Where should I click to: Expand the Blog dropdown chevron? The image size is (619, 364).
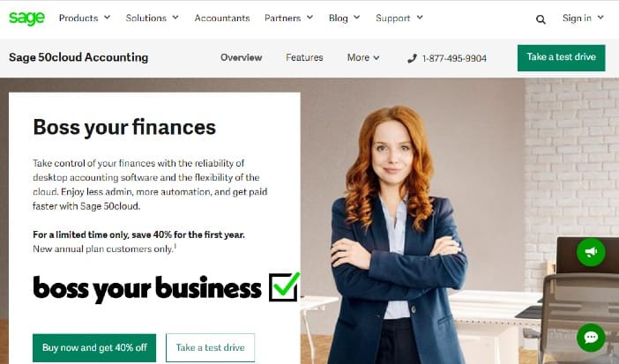coord(356,18)
